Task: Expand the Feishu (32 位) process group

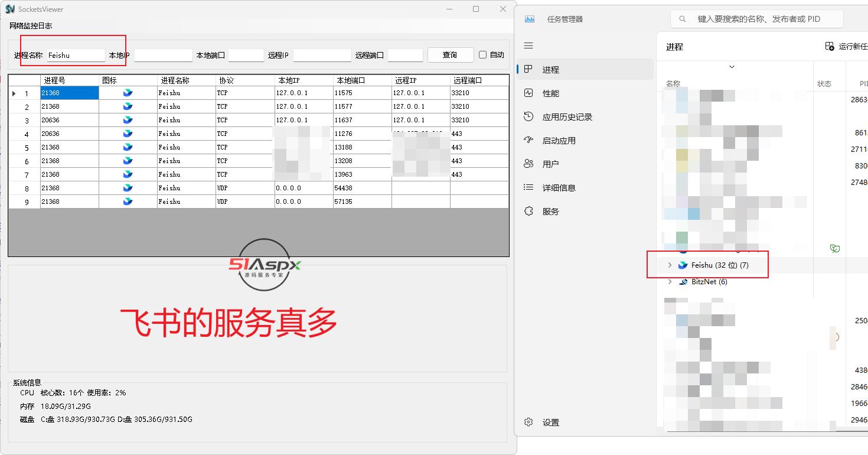Action: click(670, 265)
